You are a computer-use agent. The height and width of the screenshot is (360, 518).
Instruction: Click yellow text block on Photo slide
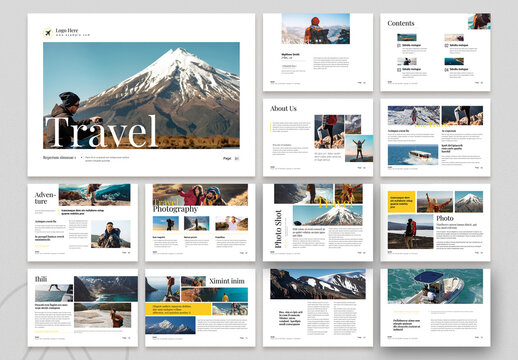pos(402,202)
